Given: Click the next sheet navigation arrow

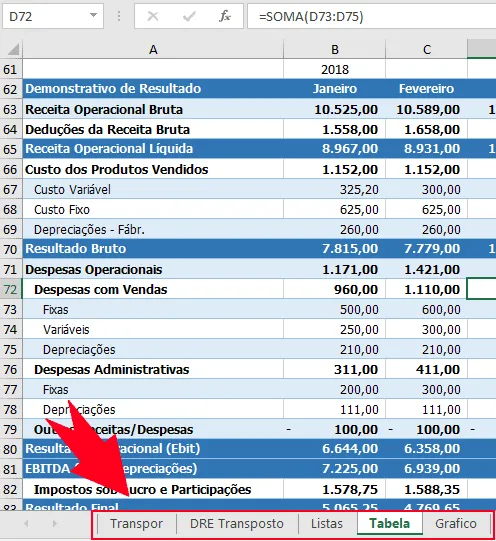Looking at the screenshot, I should pos(55,524).
